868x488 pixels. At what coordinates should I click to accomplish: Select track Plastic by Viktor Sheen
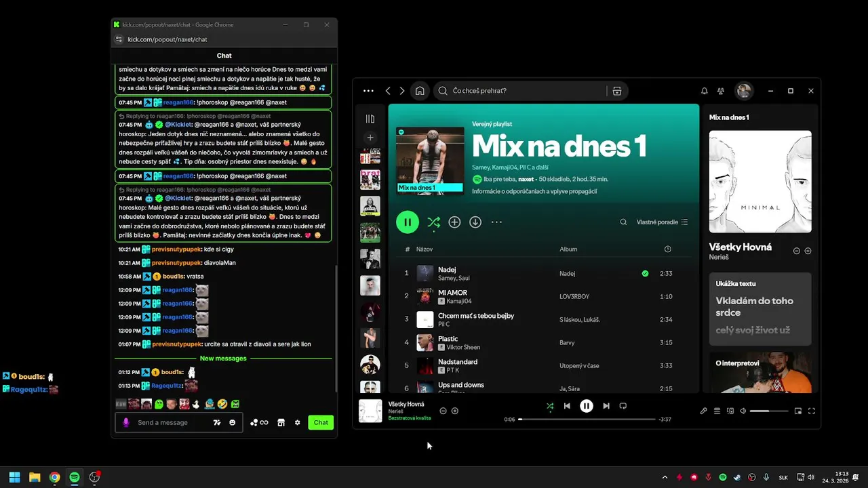(542, 342)
